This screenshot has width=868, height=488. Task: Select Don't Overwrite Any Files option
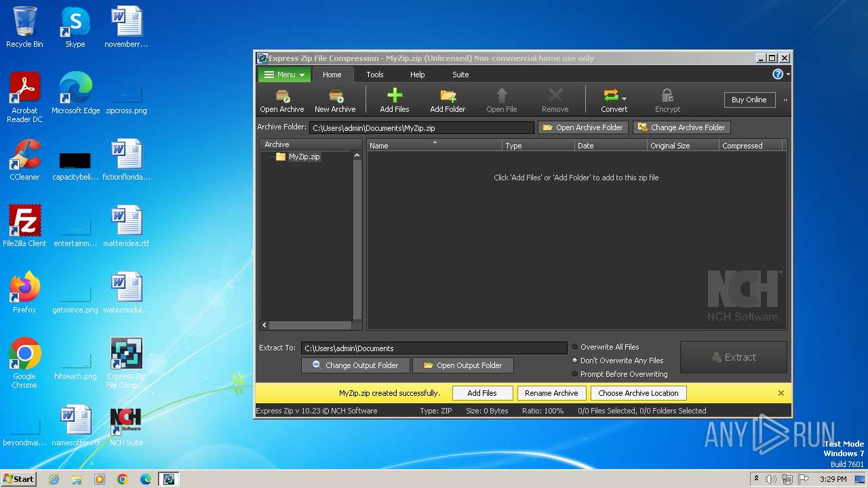(617, 361)
